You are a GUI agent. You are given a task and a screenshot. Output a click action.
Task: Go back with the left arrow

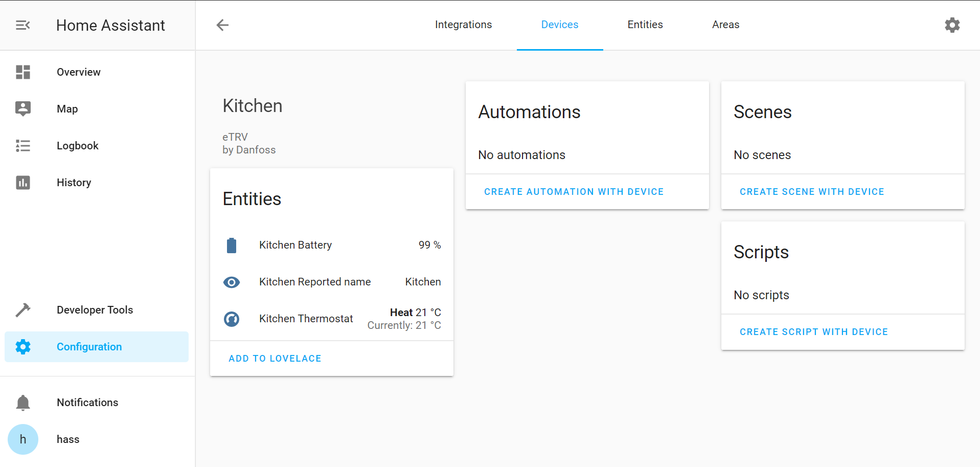coord(222,25)
